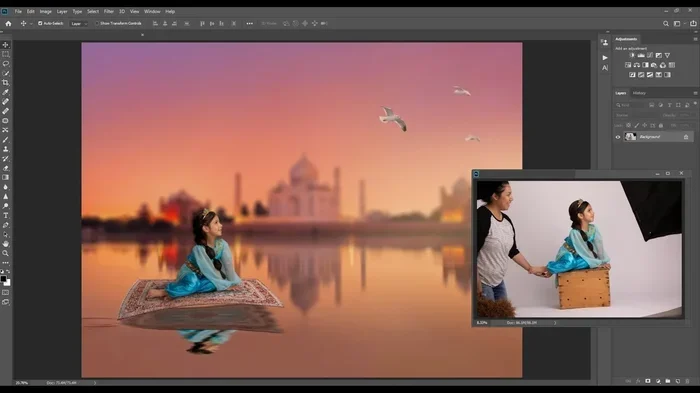
Task: Swap foreground and background colors
Action: tap(8, 272)
